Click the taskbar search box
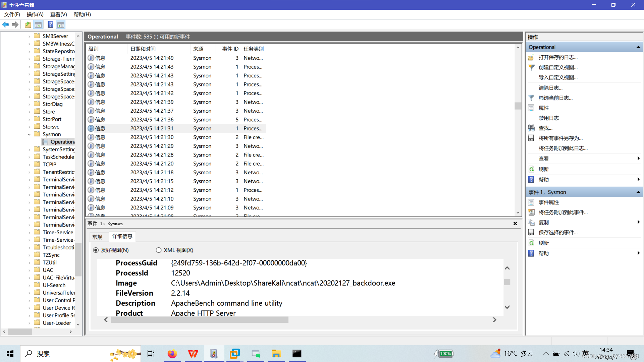The height and width of the screenshot is (362, 644). pyautogui.click(x=80, y=354)
